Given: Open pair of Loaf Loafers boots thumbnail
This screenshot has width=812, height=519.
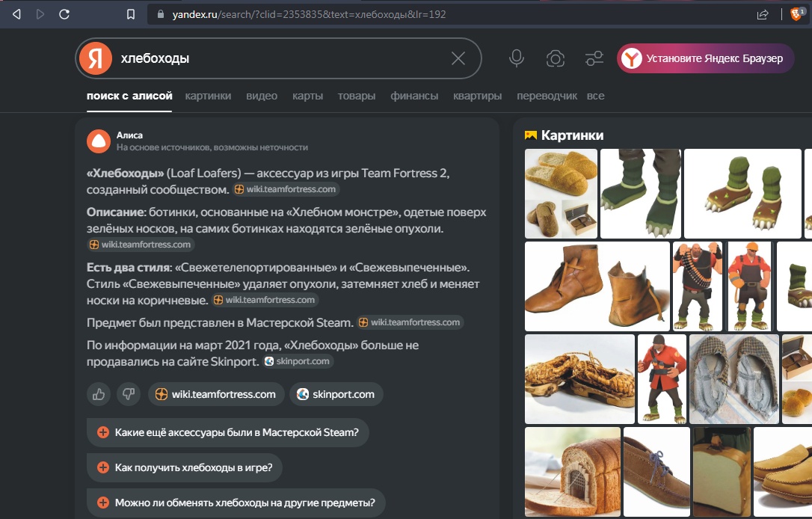Looking at the screenshot, I should point(742,193).
